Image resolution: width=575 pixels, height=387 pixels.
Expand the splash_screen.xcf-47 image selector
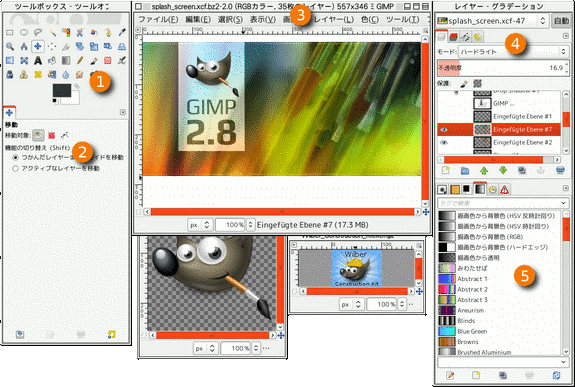tap(492, 21)
